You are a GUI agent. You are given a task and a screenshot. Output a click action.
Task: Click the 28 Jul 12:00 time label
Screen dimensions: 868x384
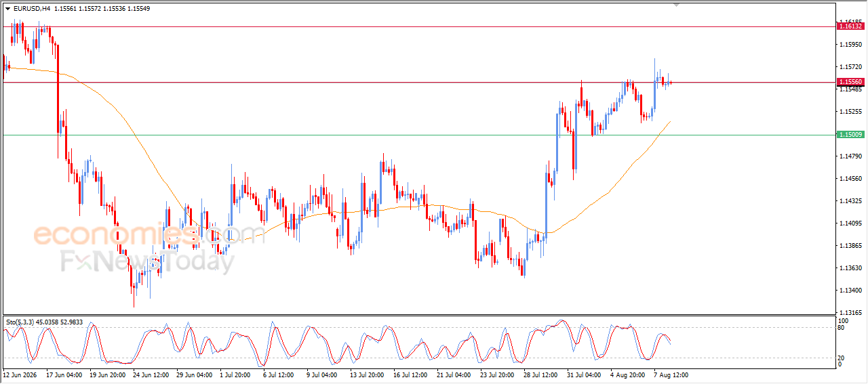tap(540, 374)
